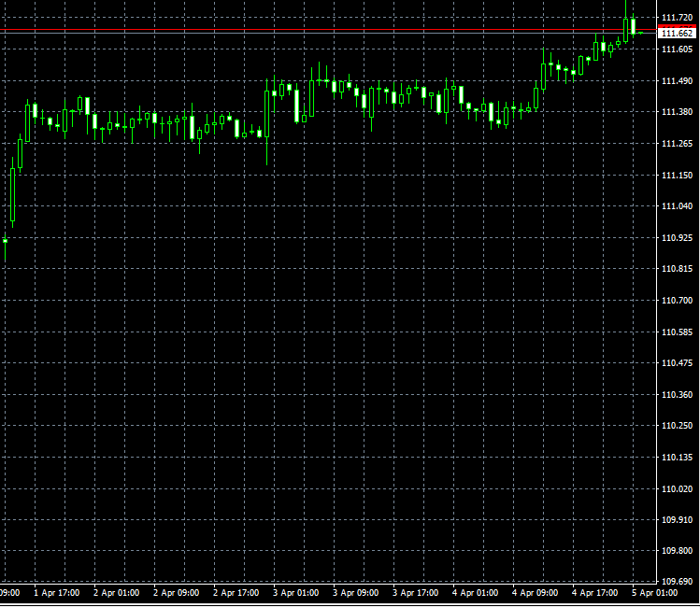Click the 109.690 price axis label
This screenshot has width=700, height=607.
(677, 582)
